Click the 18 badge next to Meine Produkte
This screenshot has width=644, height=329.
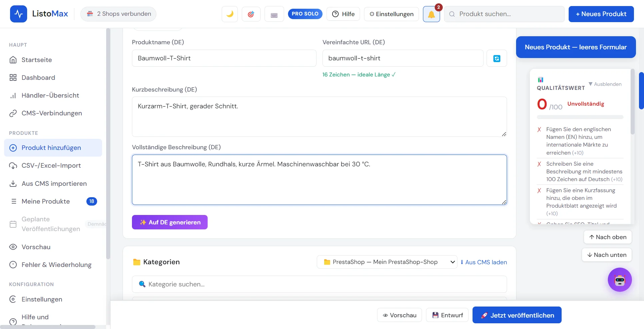tap(92, 201)
